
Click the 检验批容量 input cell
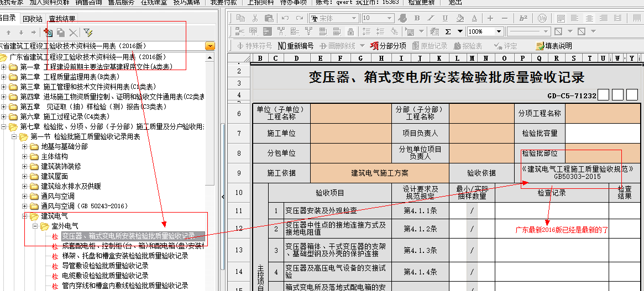(601, 133)
